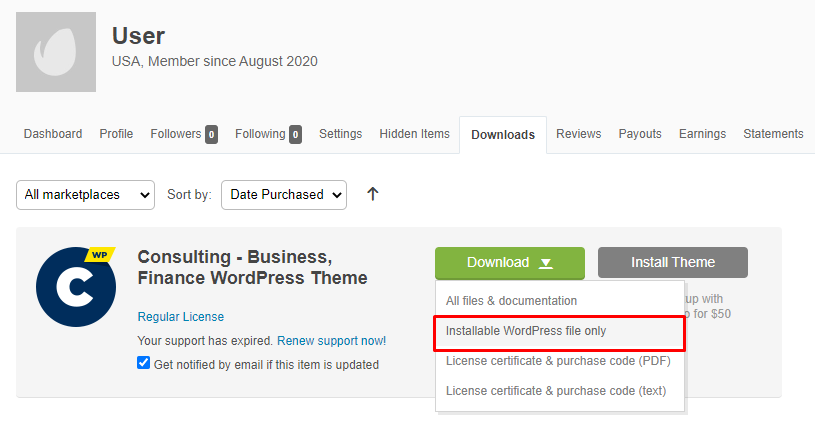Select Installable WordPress file only
The height and width of the screenshot is (424, 815).
[x=559, y=331]
